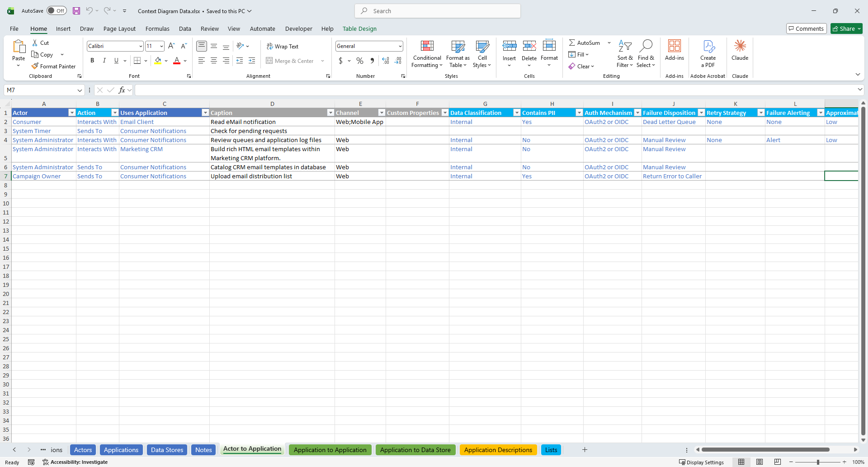Image resolution: width=868 pixels, height=467 pixels.
Task: Apply italic formatting
Action: 104,61
